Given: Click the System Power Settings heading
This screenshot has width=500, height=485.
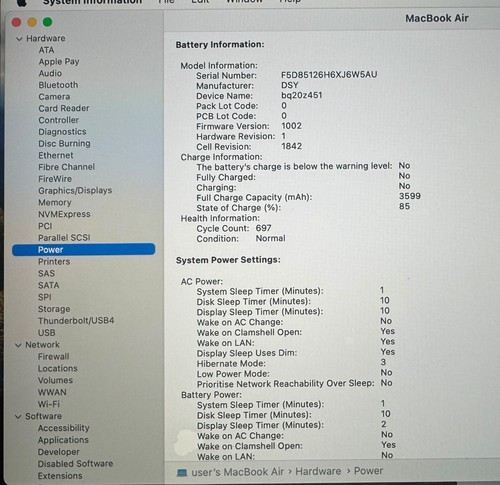Looking at the screenshot, I should coord(228,260).
